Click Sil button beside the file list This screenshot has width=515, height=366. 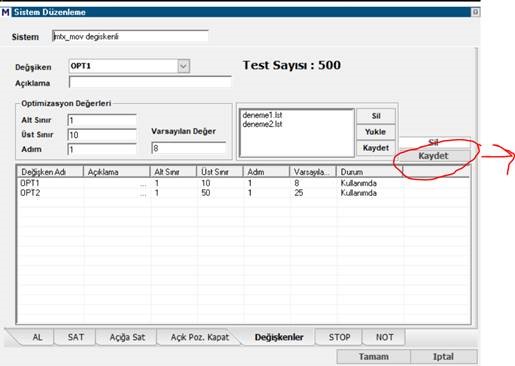[x=376, y=116]
